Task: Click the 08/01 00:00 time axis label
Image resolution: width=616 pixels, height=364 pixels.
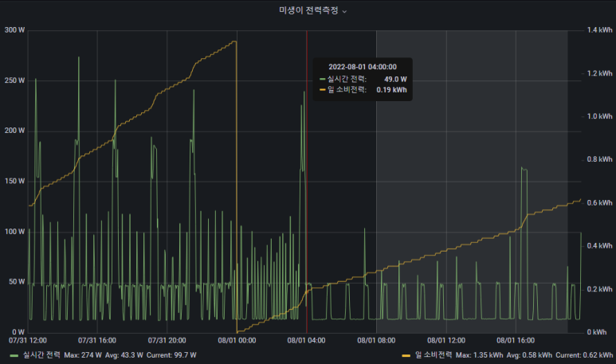Action: [x=237, y=340]
